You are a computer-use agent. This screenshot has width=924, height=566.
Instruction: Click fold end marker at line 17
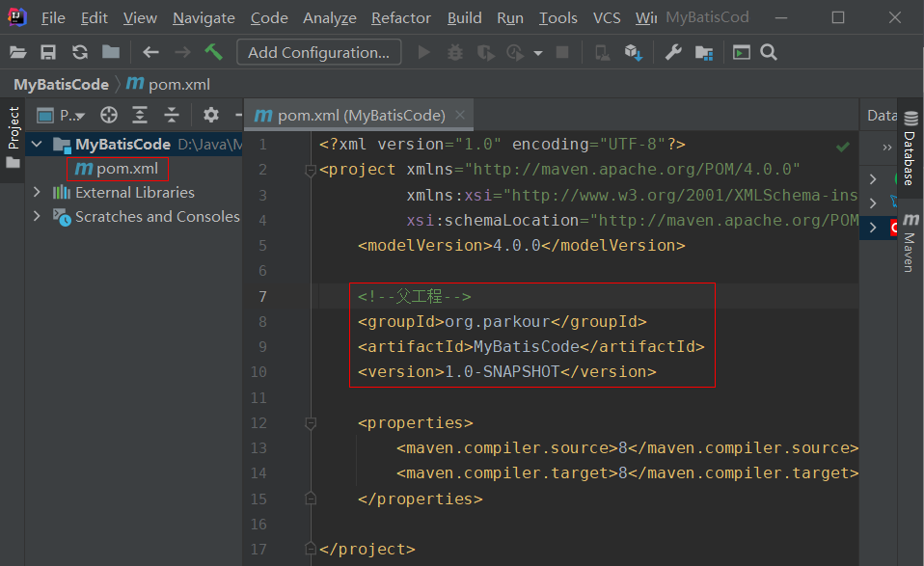click(x=311, y=549)
